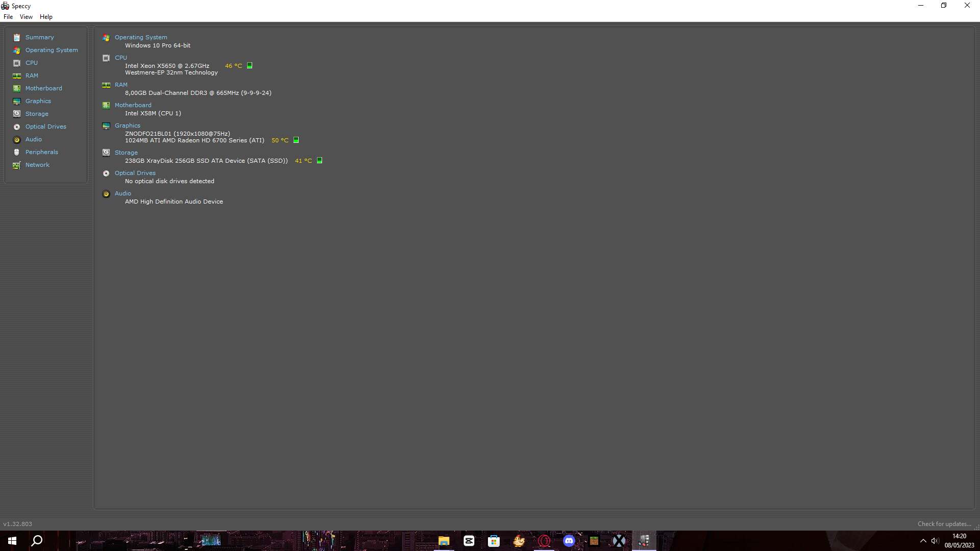Image resolution: width=980 pixels, height=551 pixels.
Task: Click the AMD High Definition Audio Device text
Action: (x=174, y=202)
